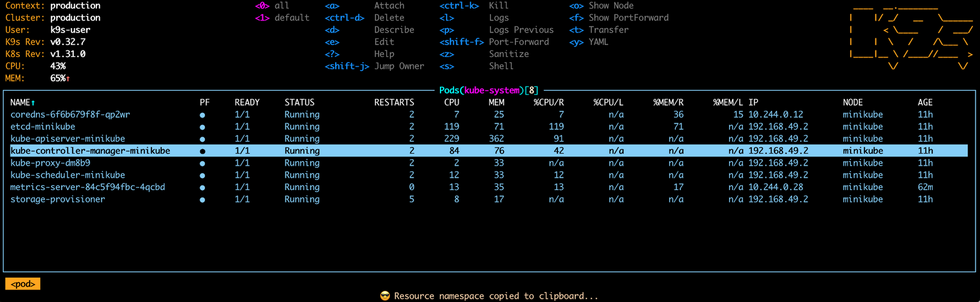Sort by the MEM column header
The height and width of the screenshot is (302, 980).
(x=497, y=103)
